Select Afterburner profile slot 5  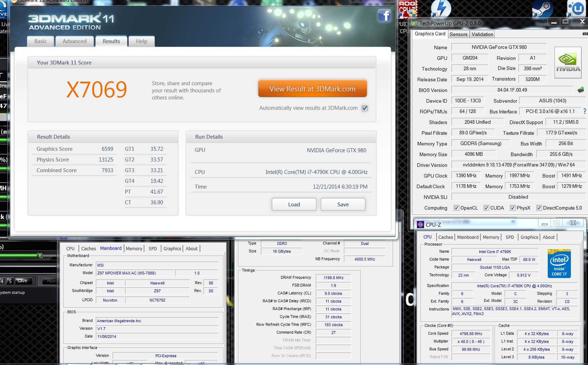10,281
